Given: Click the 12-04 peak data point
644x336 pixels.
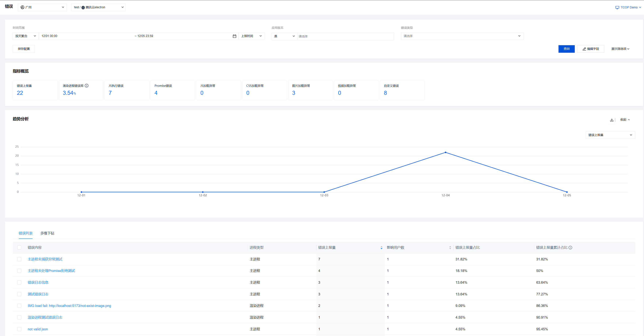Looking at the screenshot, I should pyautogui.click(x=445, y=152).
